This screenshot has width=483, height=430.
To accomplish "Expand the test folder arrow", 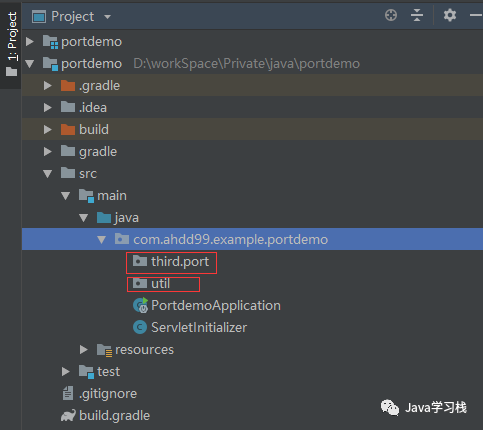I will coord(66,372).
